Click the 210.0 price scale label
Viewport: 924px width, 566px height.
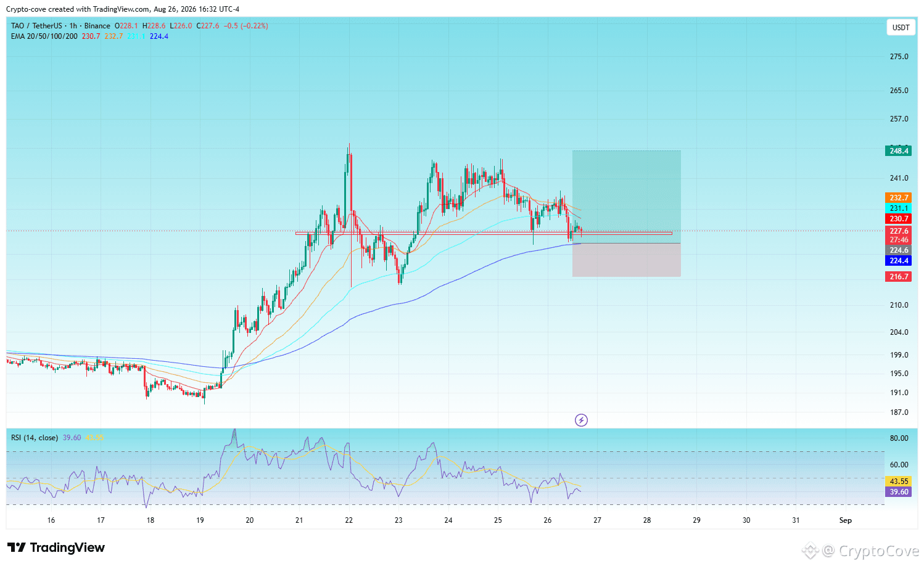pos(899,305)
